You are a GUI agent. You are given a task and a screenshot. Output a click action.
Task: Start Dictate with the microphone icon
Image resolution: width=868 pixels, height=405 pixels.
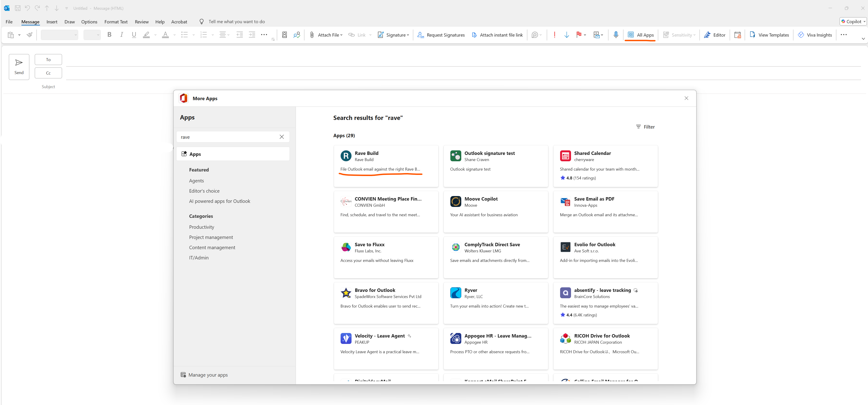click(616, 35)
